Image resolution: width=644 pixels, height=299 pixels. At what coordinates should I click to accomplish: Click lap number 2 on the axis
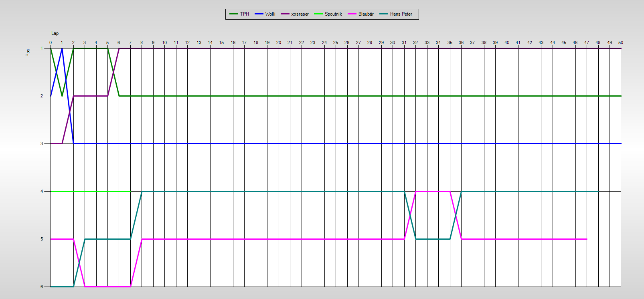(73, 42)
